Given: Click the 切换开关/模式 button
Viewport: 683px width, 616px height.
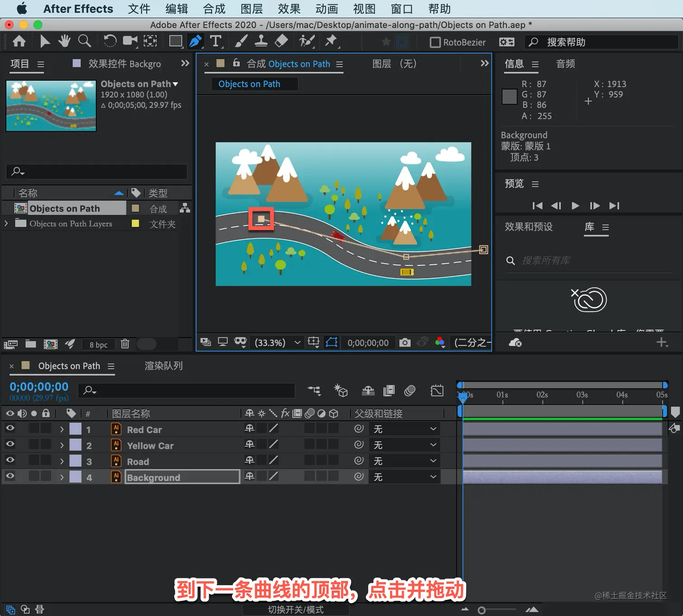Looking at the screenshot, I should point(296,610).
